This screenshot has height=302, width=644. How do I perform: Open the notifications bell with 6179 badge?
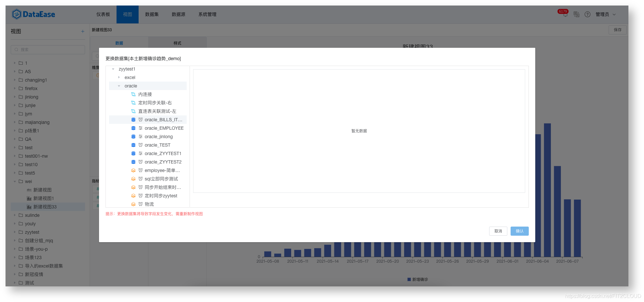565,14
